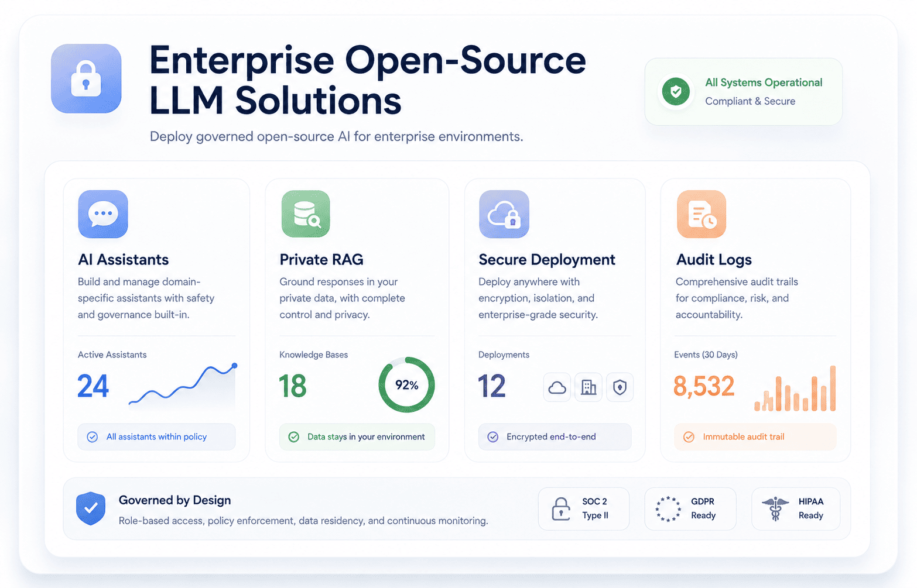917x588 pixels.
Task: Open the Audit Logs document clock icon
Action: pos(702,214)
